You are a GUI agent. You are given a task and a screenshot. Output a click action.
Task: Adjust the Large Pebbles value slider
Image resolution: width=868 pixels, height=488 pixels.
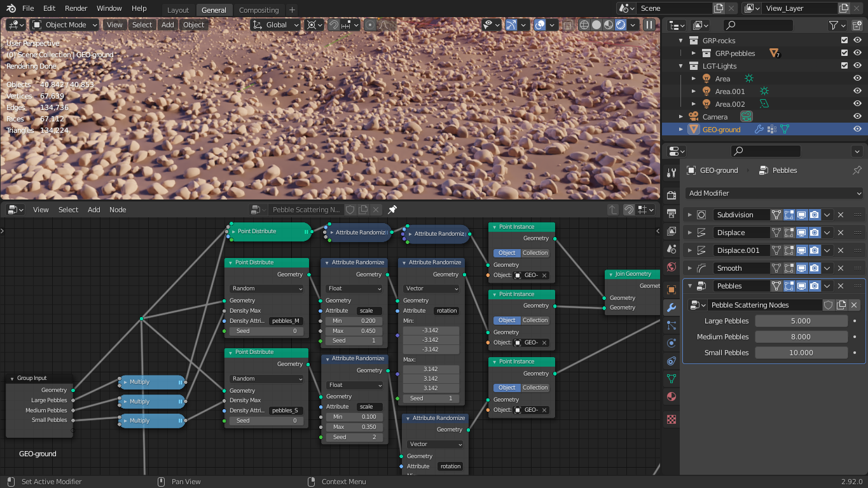(801, 320)
